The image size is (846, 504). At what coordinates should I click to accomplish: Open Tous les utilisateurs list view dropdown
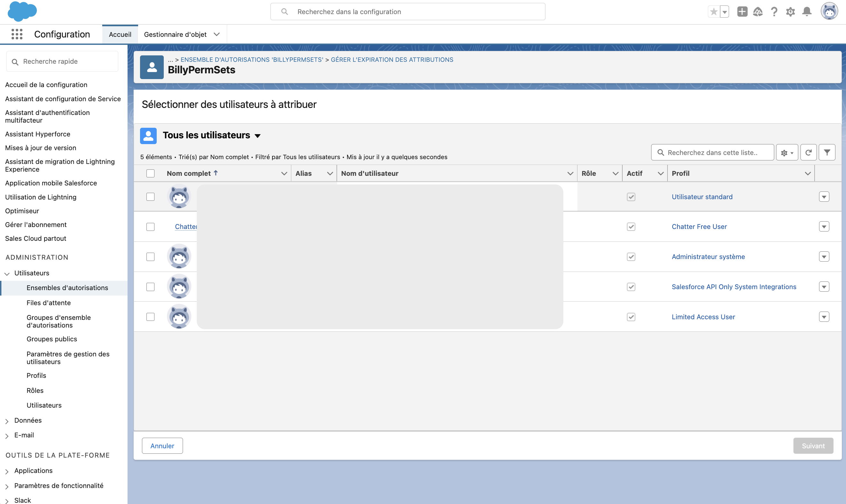pyautogui.click(x=257, y=136)
